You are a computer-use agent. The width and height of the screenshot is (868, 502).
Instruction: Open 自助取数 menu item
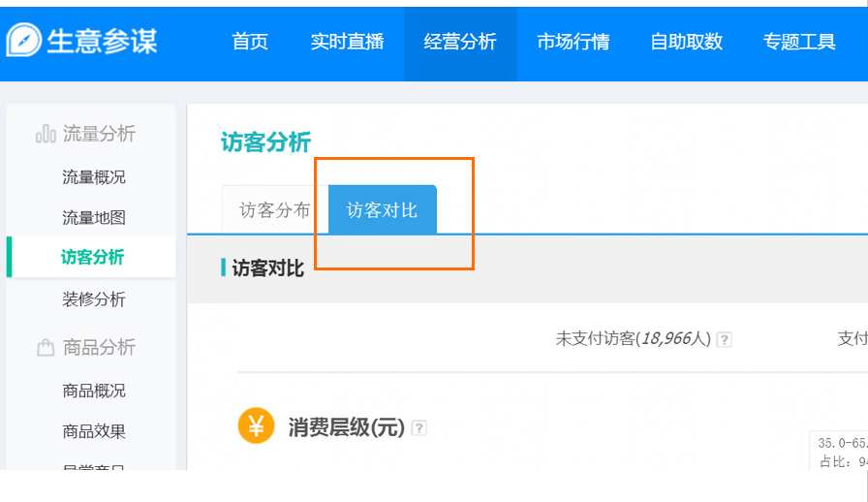(x=687, y=42)
